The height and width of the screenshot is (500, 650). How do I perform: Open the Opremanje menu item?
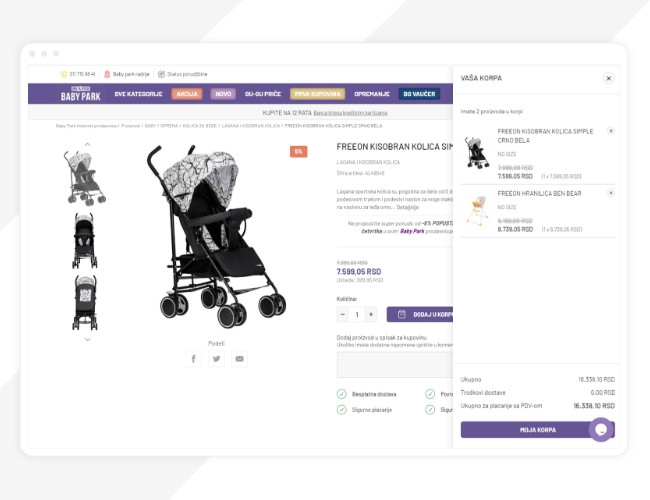coord(372,94)
